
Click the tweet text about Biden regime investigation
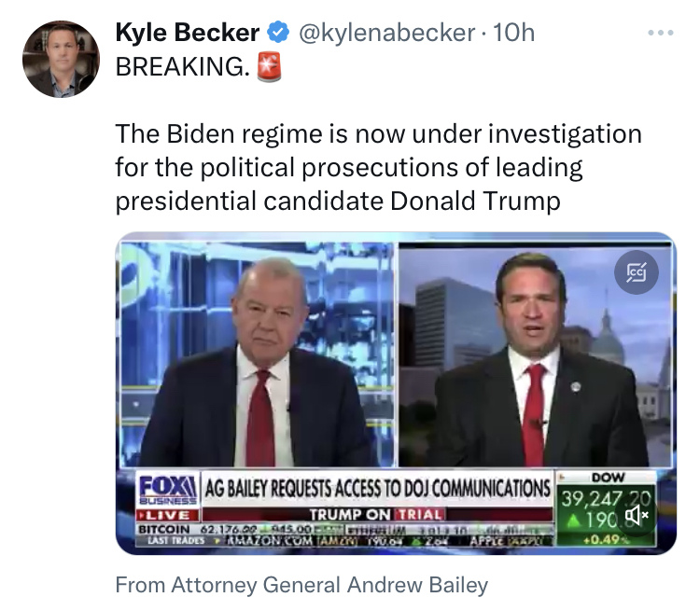tap(378, 168)
